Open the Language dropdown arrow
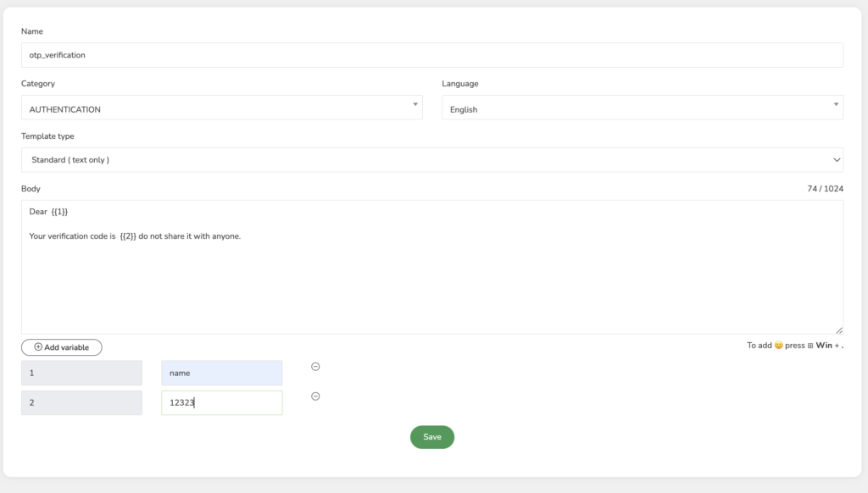The height and width of the screenshot is (493, 868). click(836, 104)
